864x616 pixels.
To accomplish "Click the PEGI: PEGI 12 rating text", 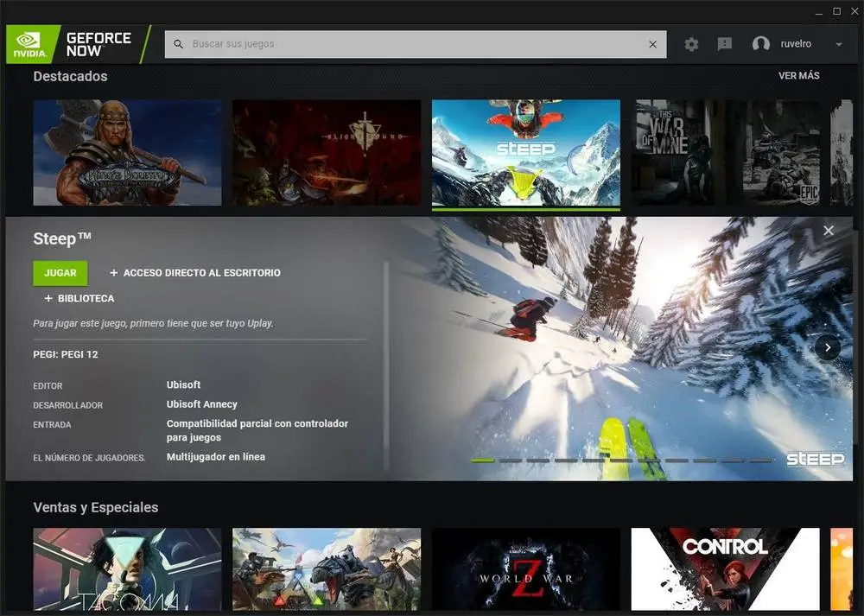I will click(x=66, y=354).
